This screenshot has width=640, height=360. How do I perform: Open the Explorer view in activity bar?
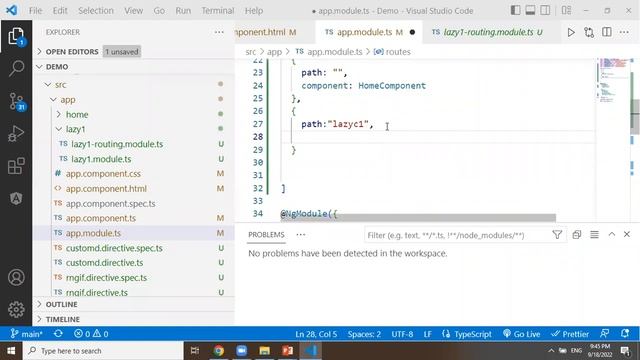16,36
